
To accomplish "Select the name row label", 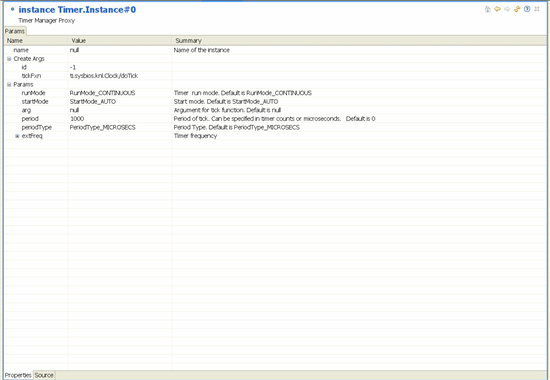I will [21, 50].
